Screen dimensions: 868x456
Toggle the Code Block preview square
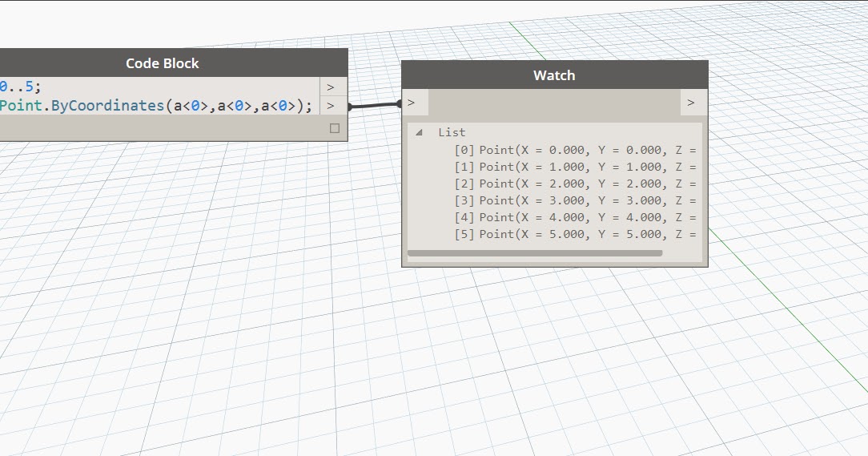[x=335, y=128]
